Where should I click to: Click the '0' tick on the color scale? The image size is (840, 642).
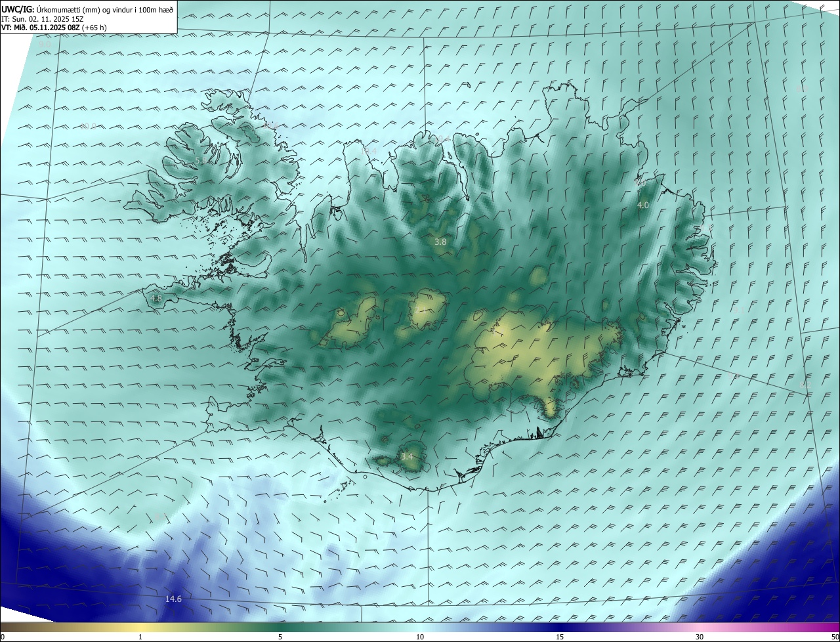[x=3, y=637]
